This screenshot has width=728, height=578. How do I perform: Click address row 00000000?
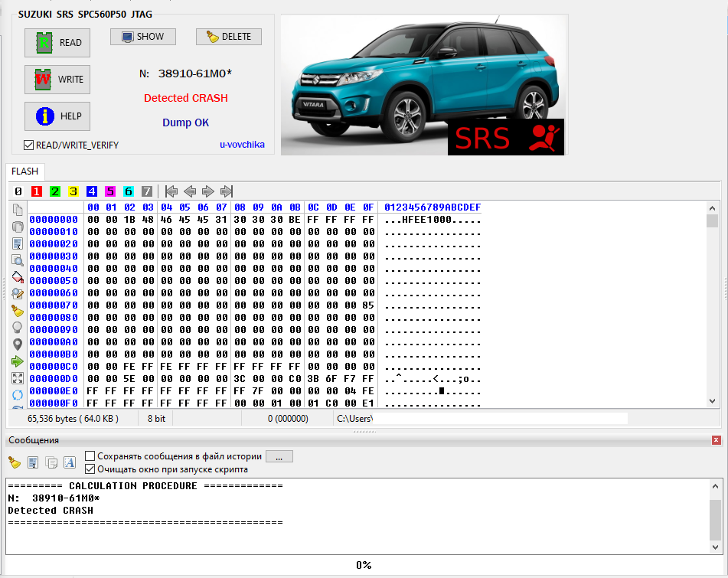click(x=54, y=219)
